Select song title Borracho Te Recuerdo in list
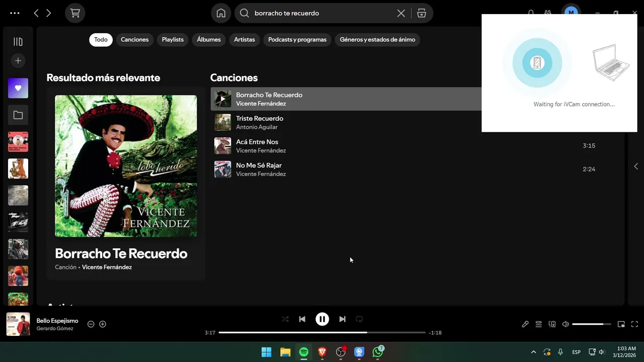644x362 pixels. (x=269, y=95)
